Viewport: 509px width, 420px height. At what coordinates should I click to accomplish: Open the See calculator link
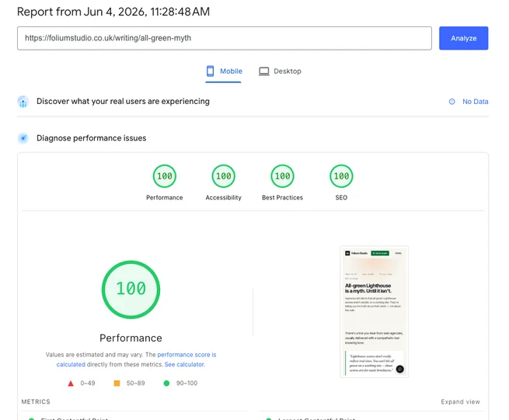185,364
